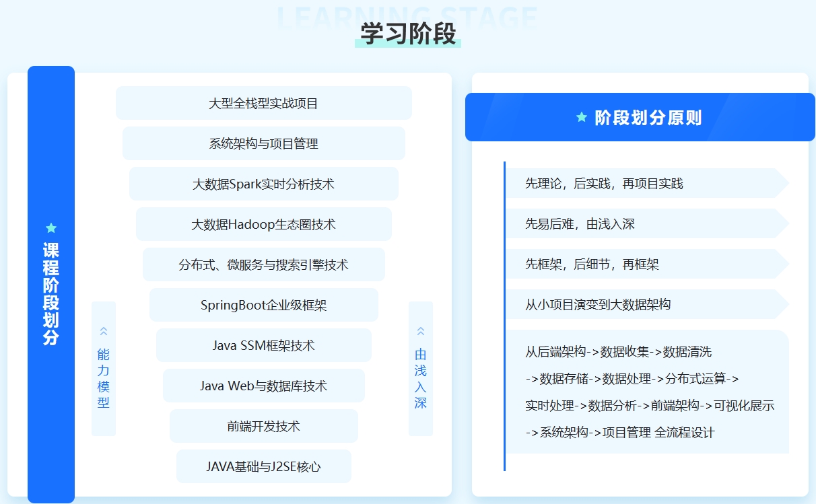The height and width of the screenshot is (504, 816).
Task: Click principle 先理论，后实践，再项目实践
Action: 647,183
